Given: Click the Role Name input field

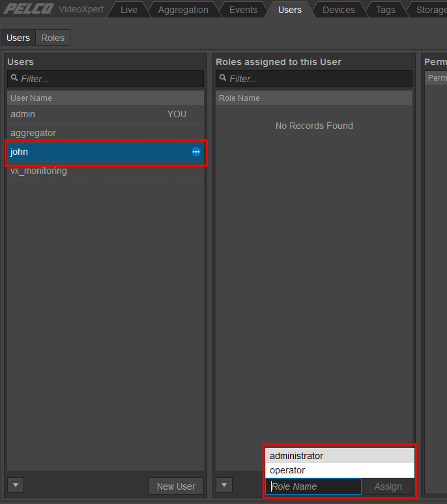Looking at the screenshot, I should pyautogui.click(x=313, y=486).
